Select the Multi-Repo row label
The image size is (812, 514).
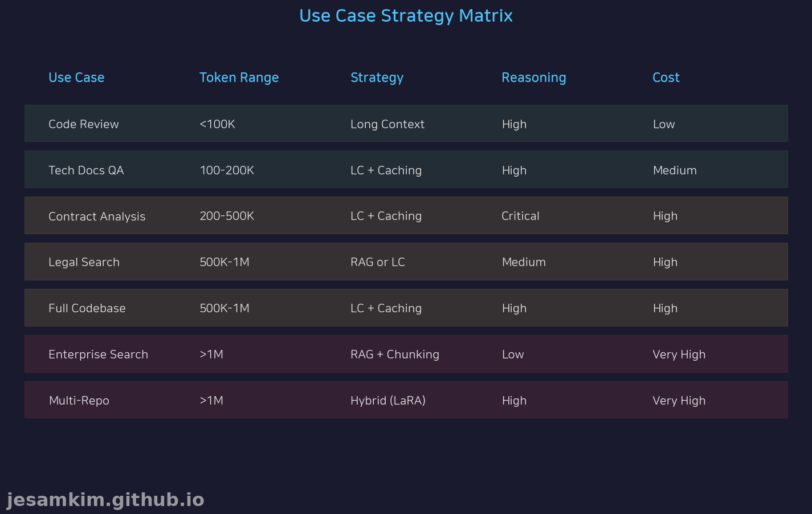79,401
